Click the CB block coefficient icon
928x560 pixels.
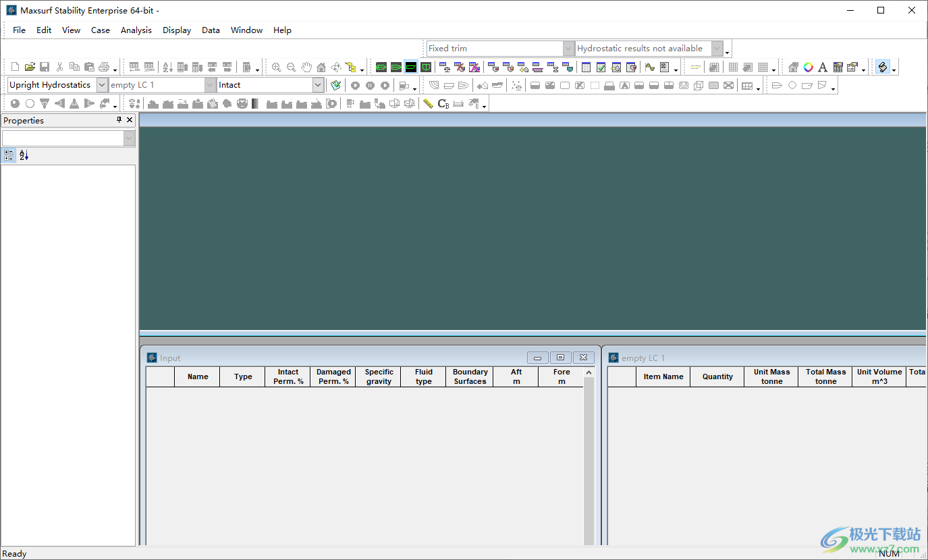[443, 103]
